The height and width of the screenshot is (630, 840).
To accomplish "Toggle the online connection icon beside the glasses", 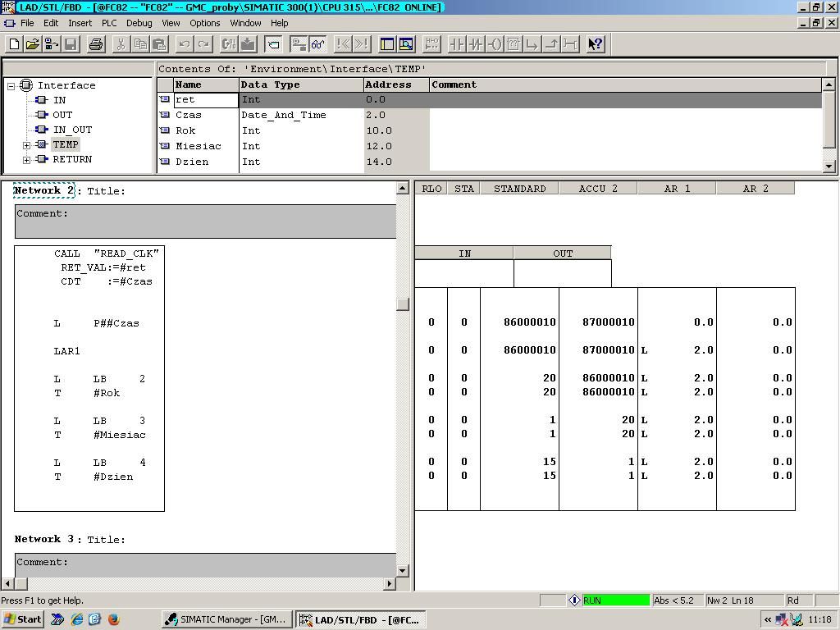I will (x=299, y=44).
